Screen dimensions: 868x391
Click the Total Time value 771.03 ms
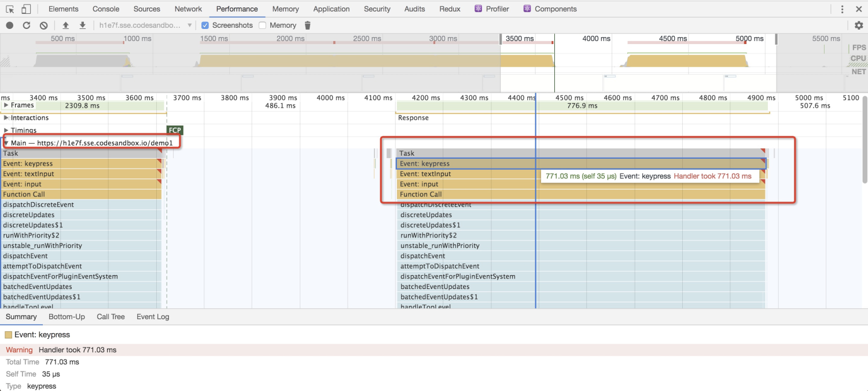pos(62,362)
